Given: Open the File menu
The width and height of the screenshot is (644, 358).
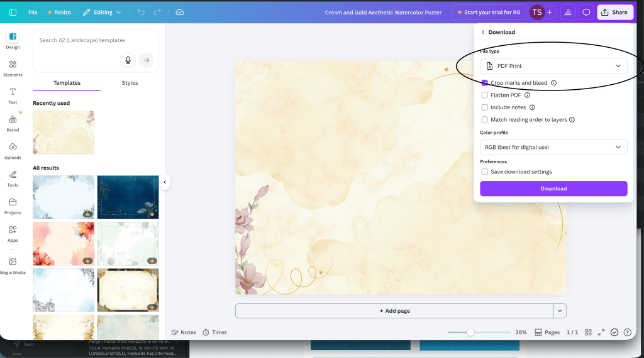Looking at the screenshot, I should coord(33,12).
